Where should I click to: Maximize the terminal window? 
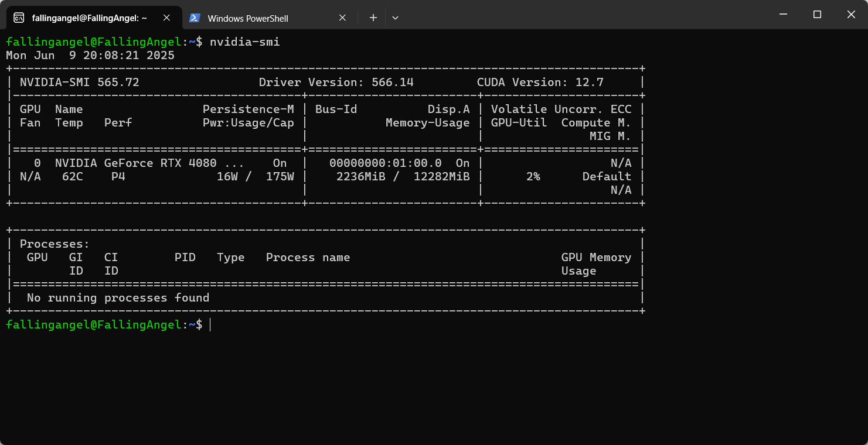coord(817,14)
